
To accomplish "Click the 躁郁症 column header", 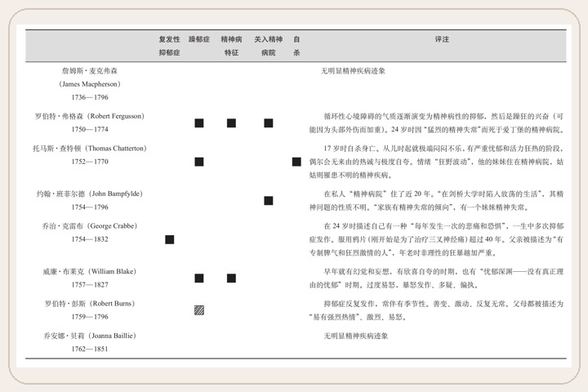I will pos(199,39).
